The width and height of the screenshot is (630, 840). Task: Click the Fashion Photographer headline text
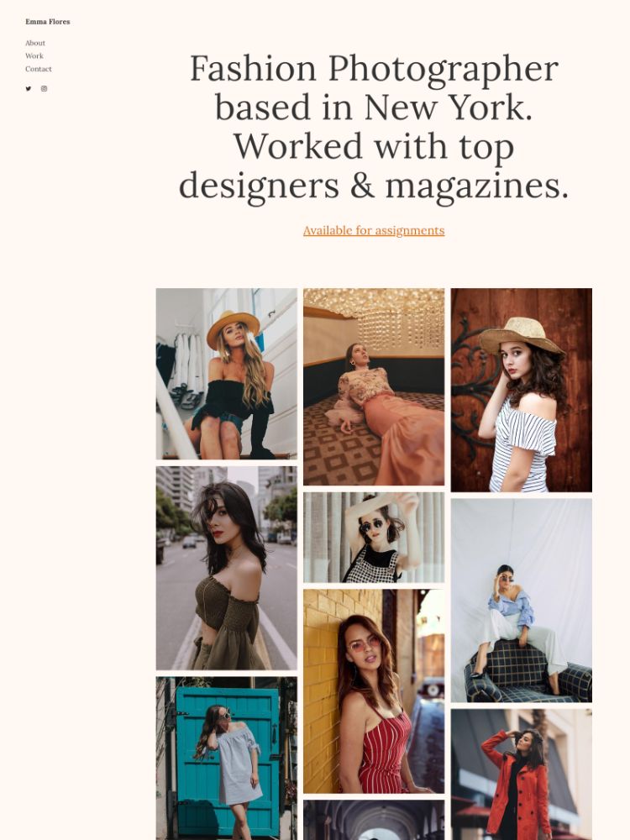tap(374, 127)
